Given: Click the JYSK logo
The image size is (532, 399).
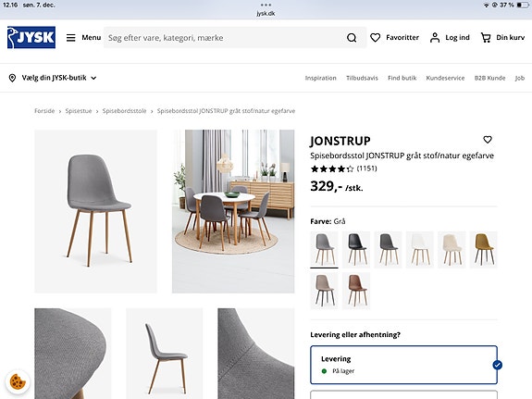Looking at the screenshot, I should tap(31, 37).
